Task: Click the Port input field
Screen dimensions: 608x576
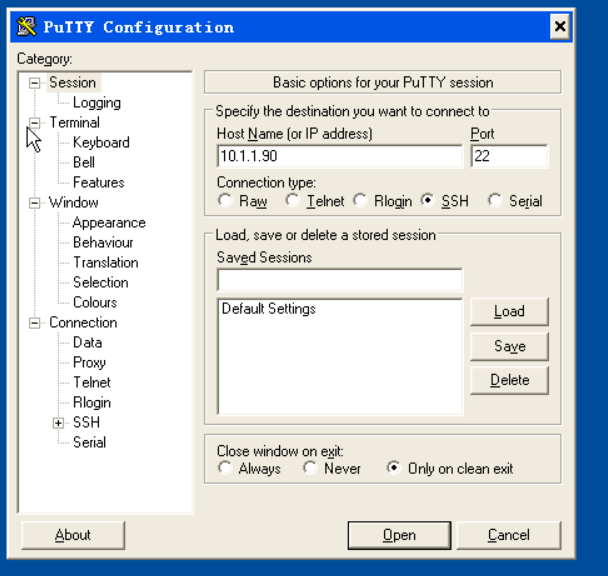Action: coord(509,156)
